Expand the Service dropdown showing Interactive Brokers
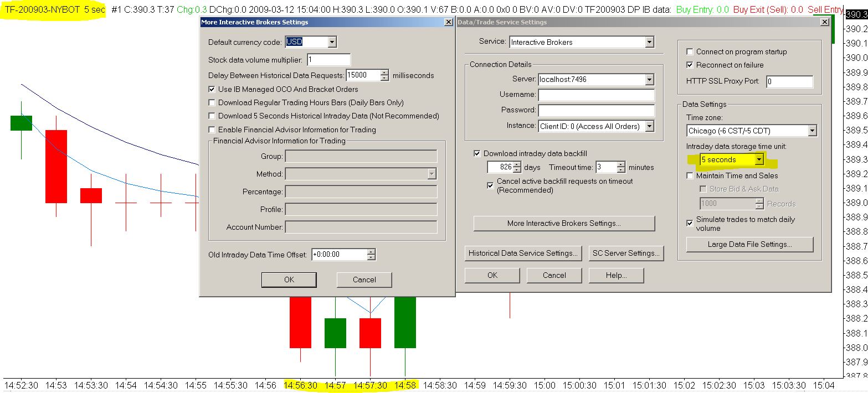This screenshot has height=393, width=868. [649, 42]
